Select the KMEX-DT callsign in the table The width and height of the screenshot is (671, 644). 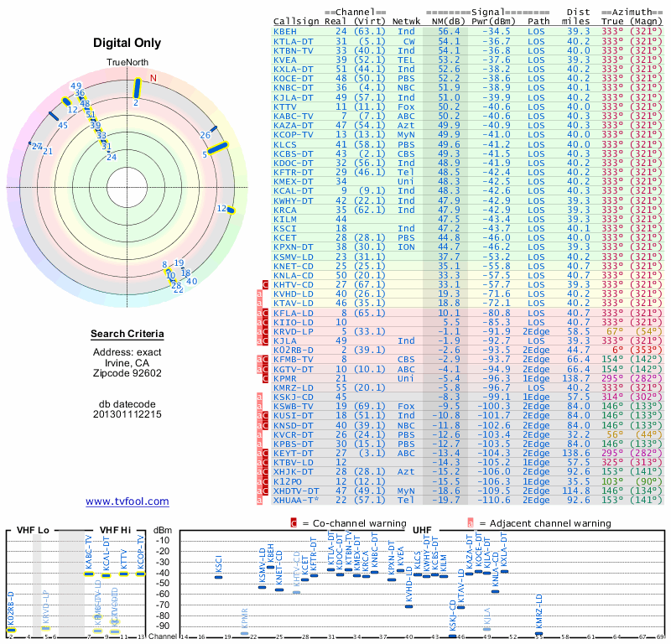tap(294, 181)
